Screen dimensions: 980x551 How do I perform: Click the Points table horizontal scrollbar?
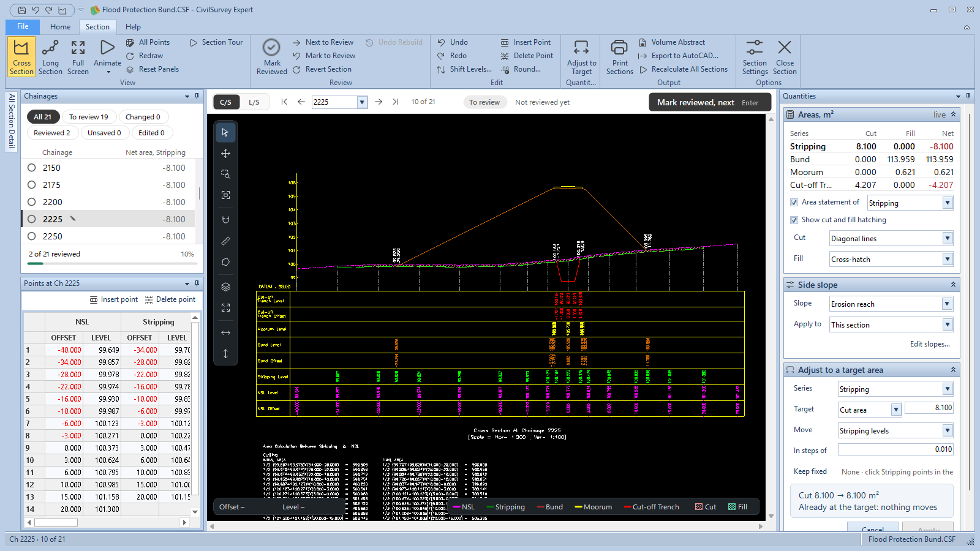[108, 522]
